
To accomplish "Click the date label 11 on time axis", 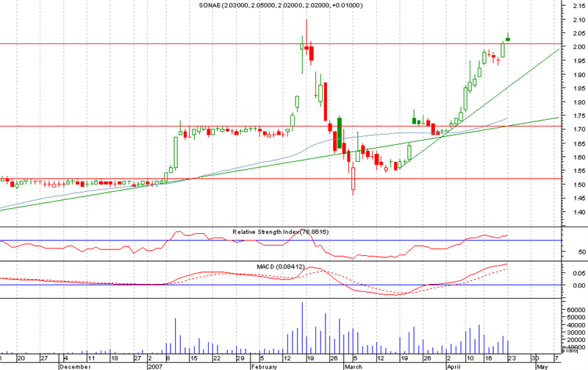I will tap(91, 358).
